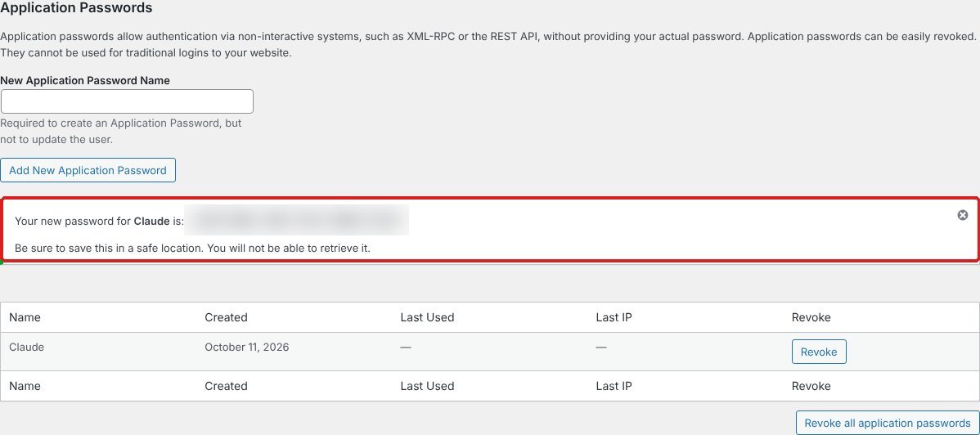980x435 pixels.
Task: Click the Created column header at top
Action: 227,317
